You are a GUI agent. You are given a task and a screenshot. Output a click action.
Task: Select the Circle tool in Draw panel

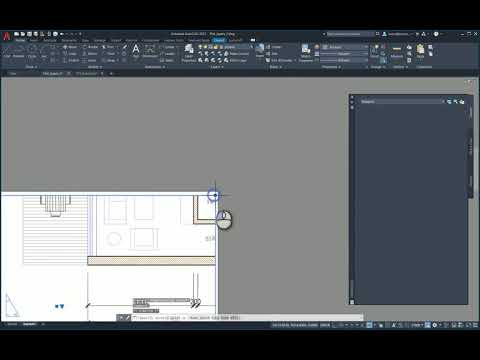click(32, 52)
